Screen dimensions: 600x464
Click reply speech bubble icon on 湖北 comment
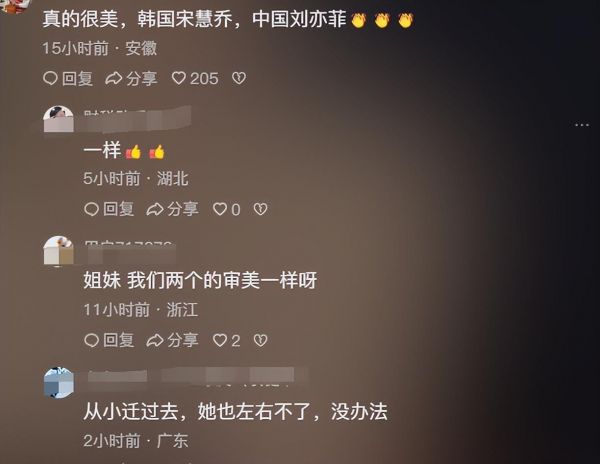[91, 209]
